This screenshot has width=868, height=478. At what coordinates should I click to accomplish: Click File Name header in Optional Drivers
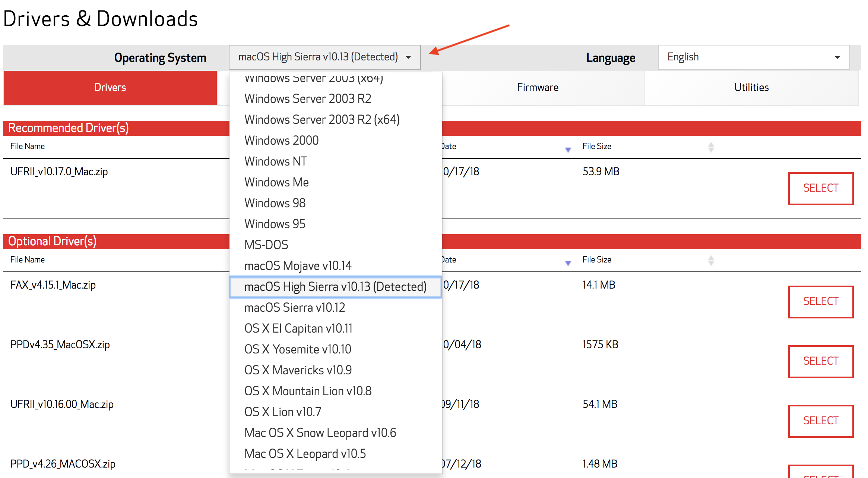(28, 260)
